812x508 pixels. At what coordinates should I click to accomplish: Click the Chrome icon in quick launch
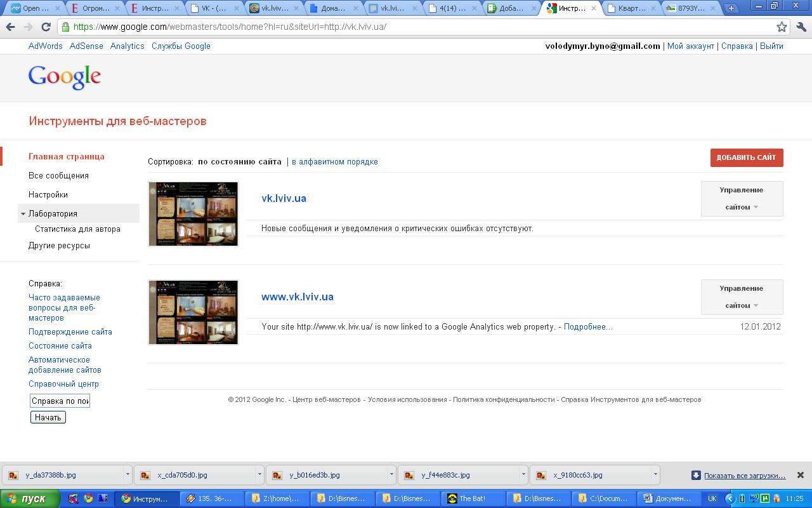coord(88,498)
